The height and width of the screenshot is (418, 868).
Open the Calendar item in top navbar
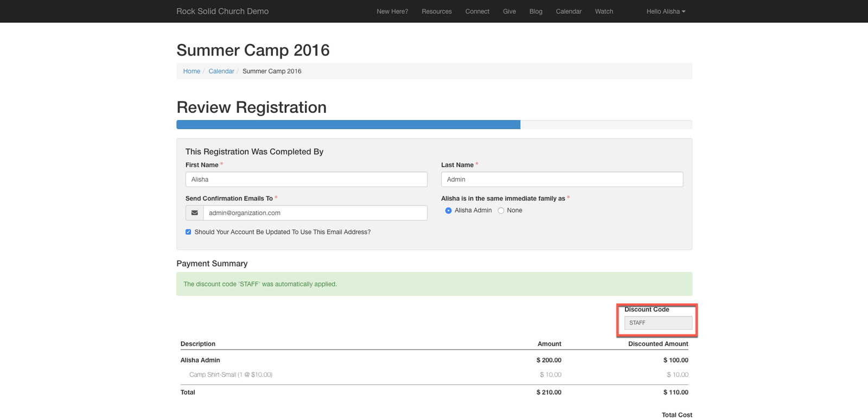[x=569, y=11]
